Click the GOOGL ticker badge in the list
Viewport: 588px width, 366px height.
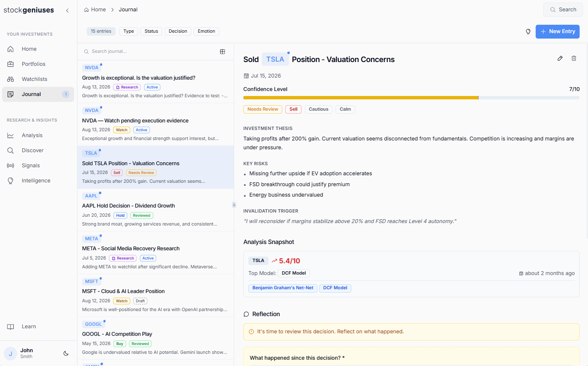click(93, 324)
